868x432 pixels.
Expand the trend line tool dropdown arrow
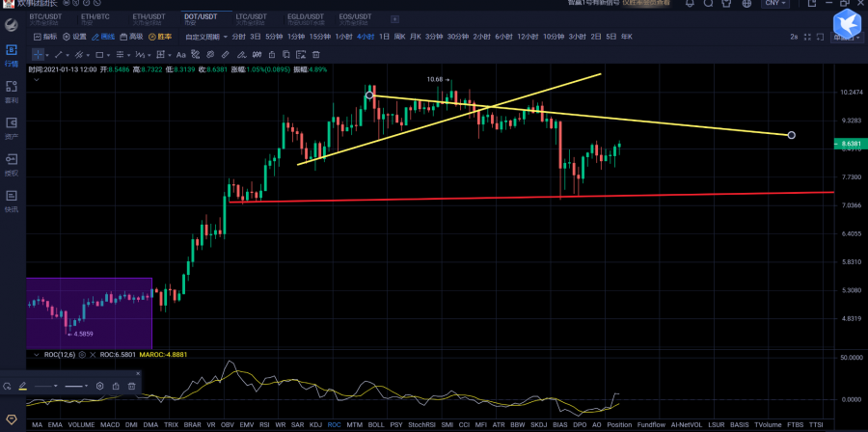click(x=68, y=55)
